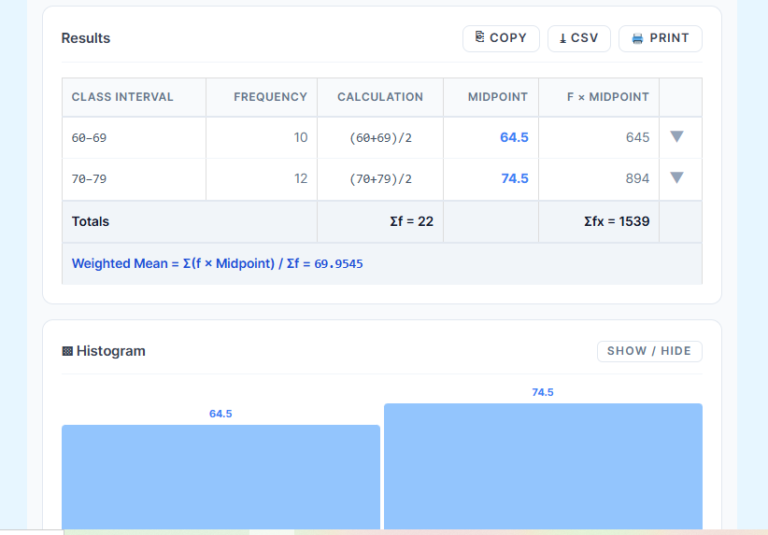Click the Weighted Mean formula line
Viewport: 768px width, 535px height.
click(x=217, y=264)
